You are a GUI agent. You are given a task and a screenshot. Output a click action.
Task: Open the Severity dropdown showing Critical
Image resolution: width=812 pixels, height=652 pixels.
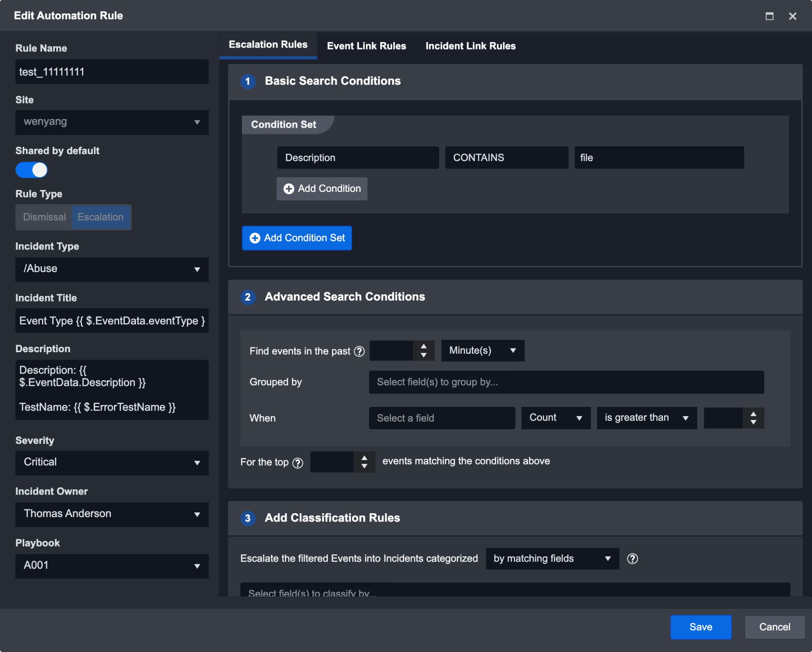(x=112, y=462)
